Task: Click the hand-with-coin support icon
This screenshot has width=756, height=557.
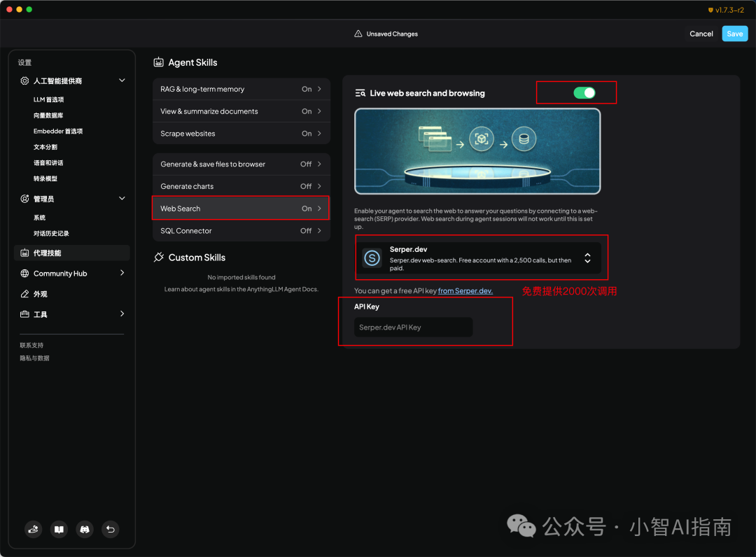Action: (x=34, y=530)
